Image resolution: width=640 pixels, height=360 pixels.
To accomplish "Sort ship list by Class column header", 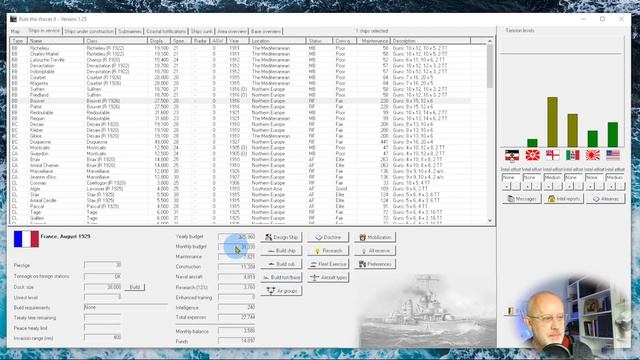I will tap(116, 41).
